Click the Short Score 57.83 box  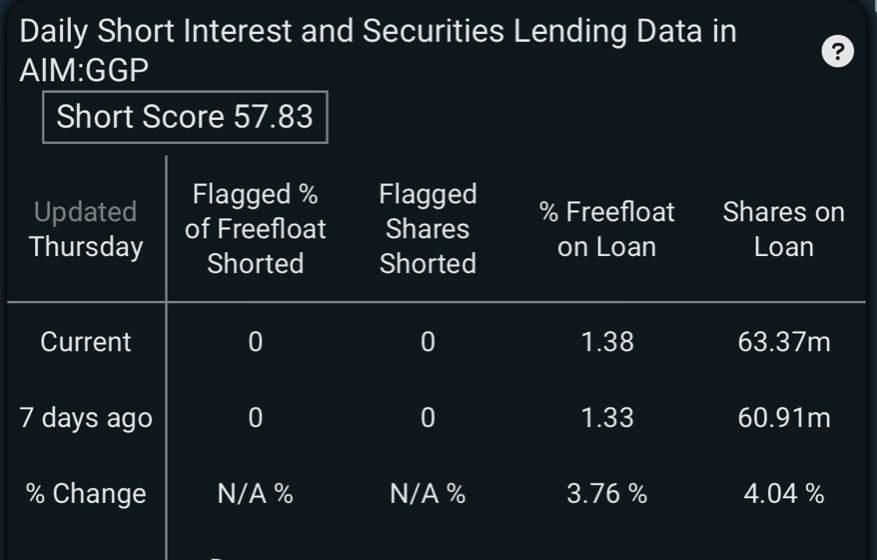185,117
